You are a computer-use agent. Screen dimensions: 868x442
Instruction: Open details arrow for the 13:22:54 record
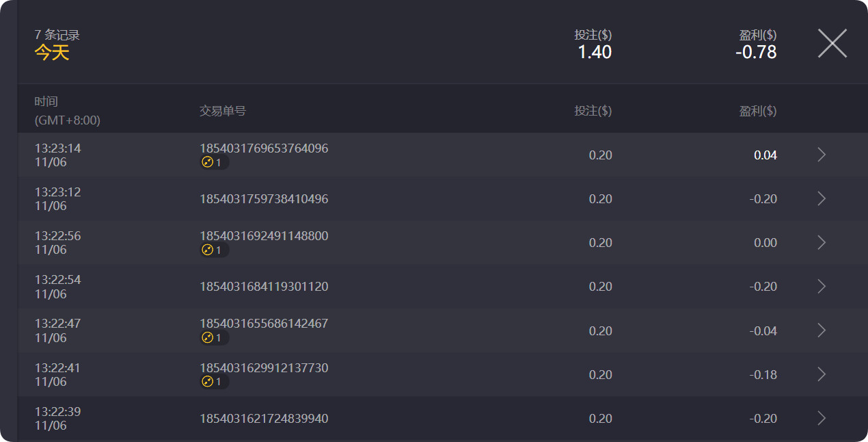click(x=822, y=287)
